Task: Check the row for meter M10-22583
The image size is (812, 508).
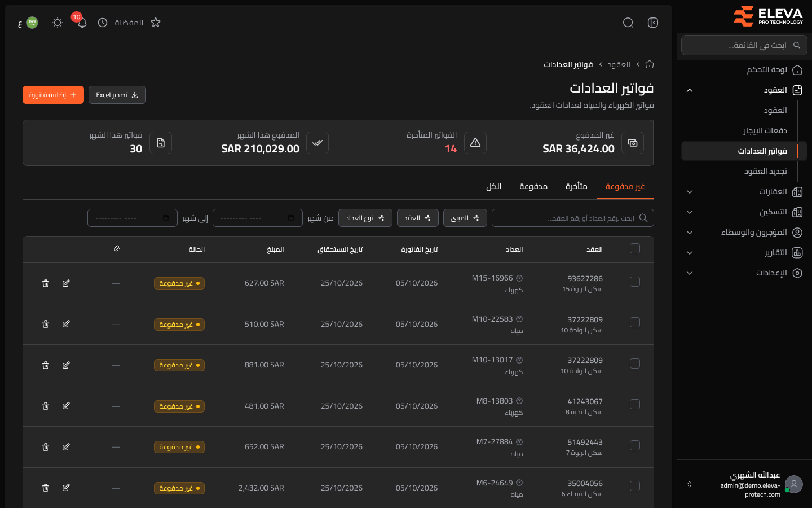Action: click(635, 322)
